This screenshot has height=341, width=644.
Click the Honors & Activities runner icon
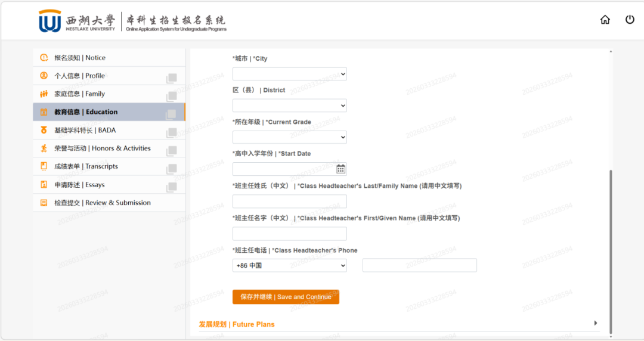(x=44, y=148)
